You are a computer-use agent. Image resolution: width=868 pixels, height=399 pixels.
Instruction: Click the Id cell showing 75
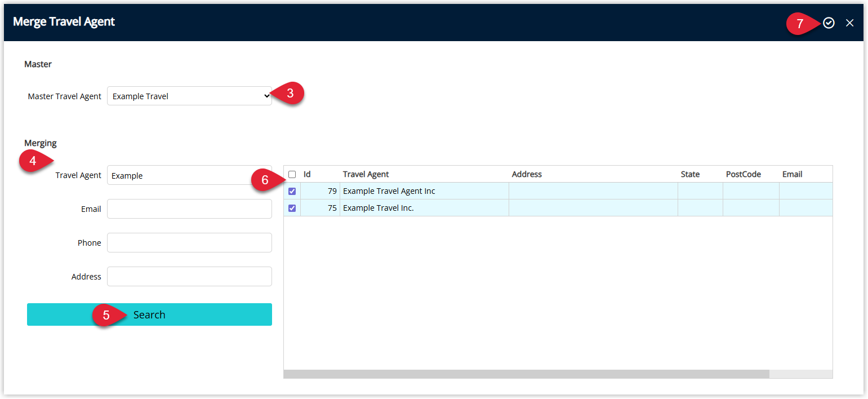point(320,208)
